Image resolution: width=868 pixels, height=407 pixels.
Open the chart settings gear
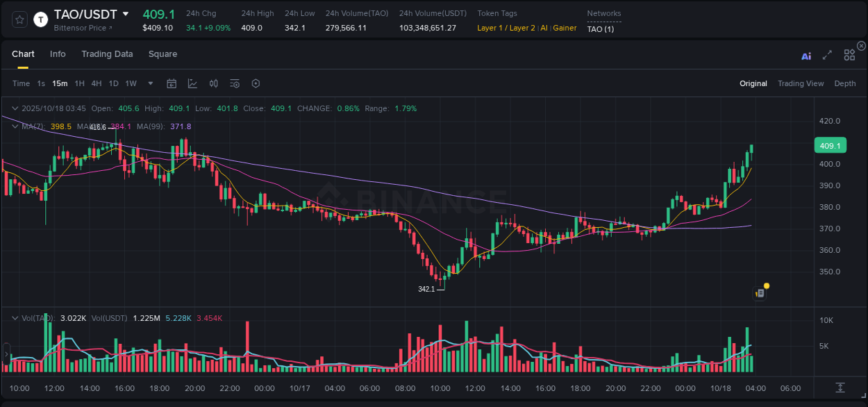pos(256,83)
